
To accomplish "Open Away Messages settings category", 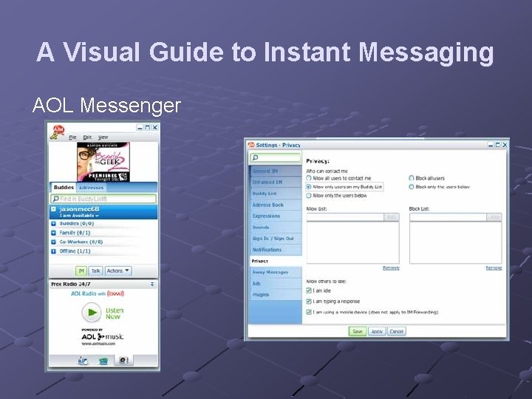I will coord(276,272).
